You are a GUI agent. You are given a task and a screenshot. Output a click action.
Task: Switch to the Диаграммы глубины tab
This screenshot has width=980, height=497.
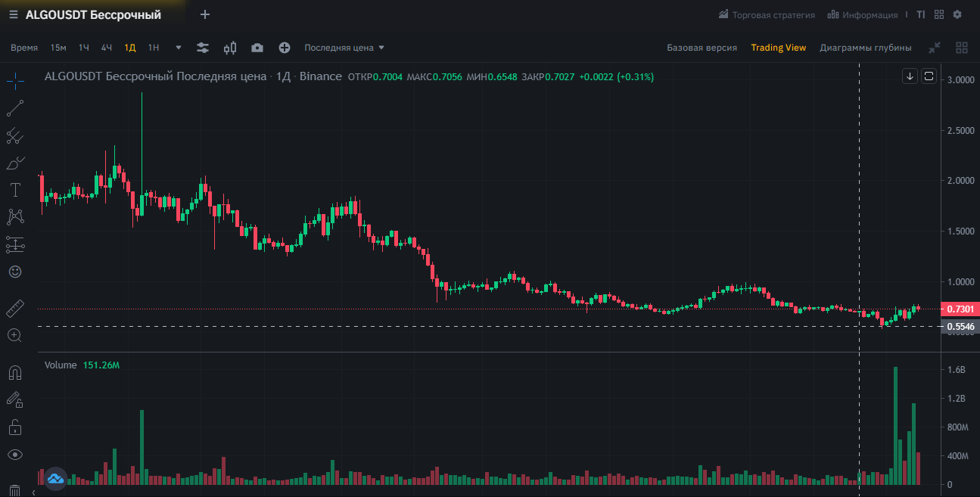(865, 48)
